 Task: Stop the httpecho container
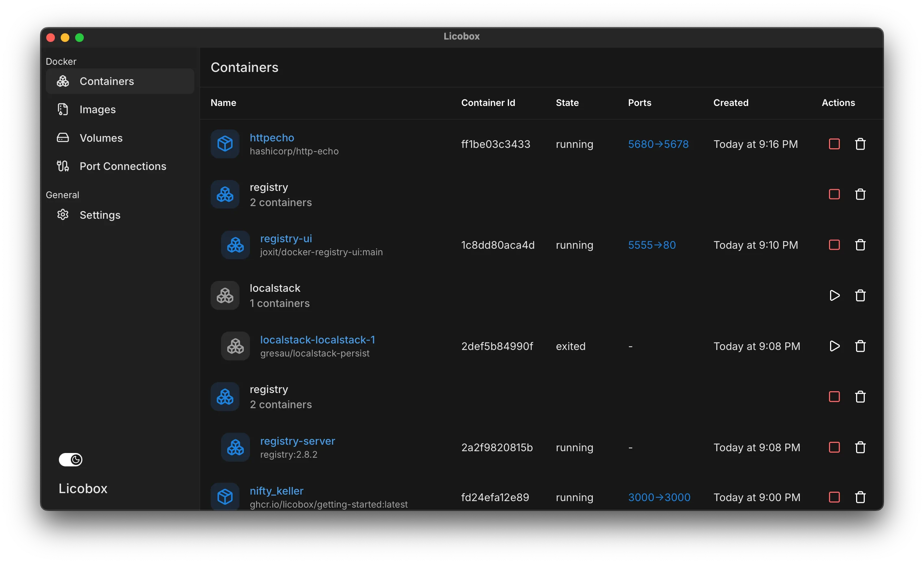tap(834, 144)
